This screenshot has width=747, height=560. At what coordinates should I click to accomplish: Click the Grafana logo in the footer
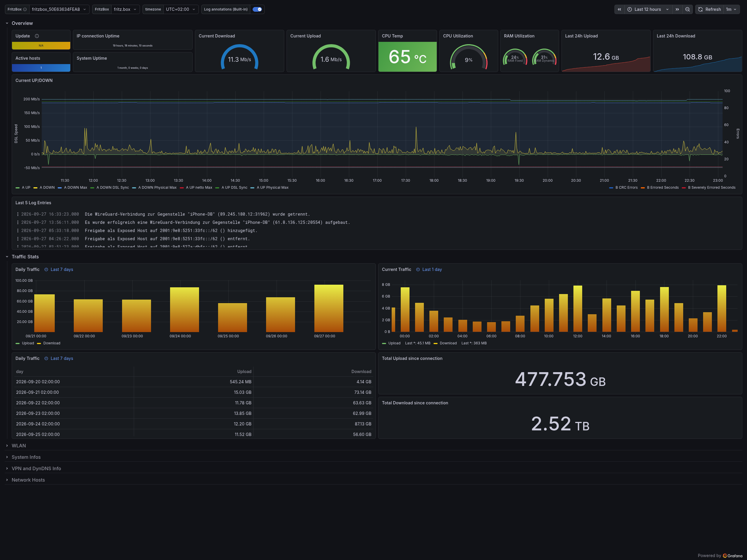(x=732, y=556)
